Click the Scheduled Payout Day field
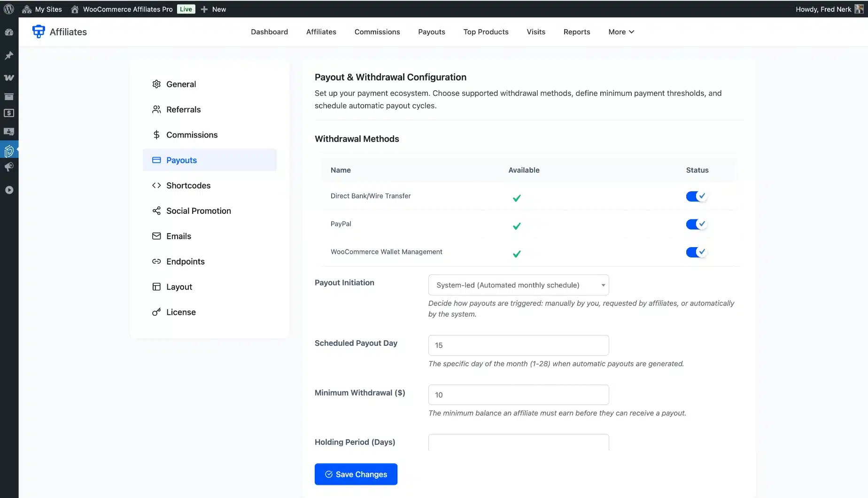Screen dimensions: 868x498 [518, 345]
